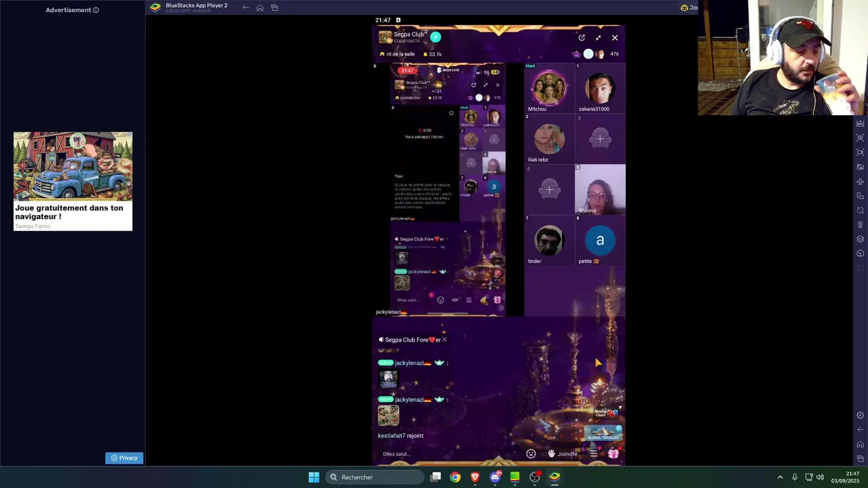Open Brave browser from the taskbar
Screen dimensions: 868x488
click(475, 477)
